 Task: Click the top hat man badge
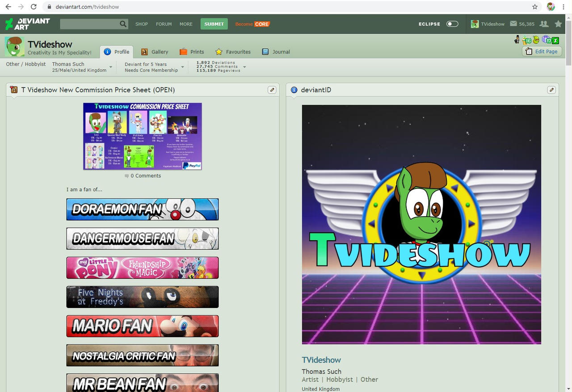coord(517,40)
